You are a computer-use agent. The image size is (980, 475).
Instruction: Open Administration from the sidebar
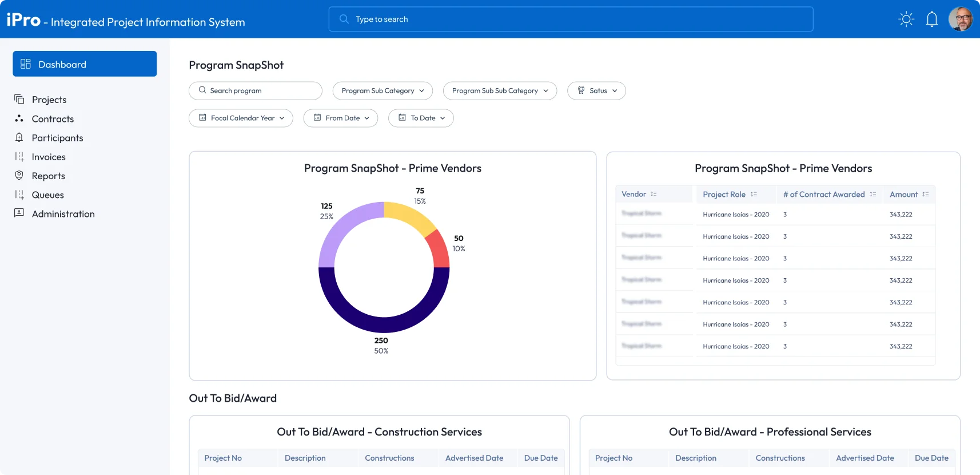click(x=63, y=214)
